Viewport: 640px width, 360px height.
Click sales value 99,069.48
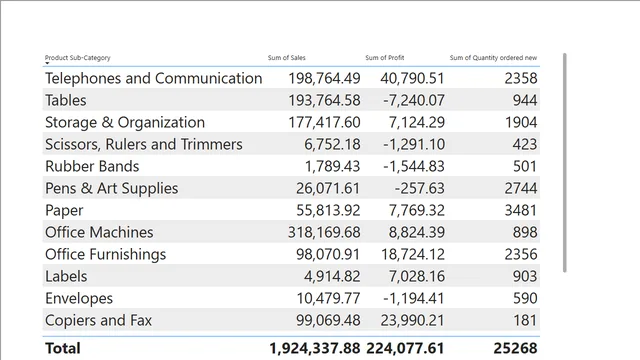tap(328, 320)
